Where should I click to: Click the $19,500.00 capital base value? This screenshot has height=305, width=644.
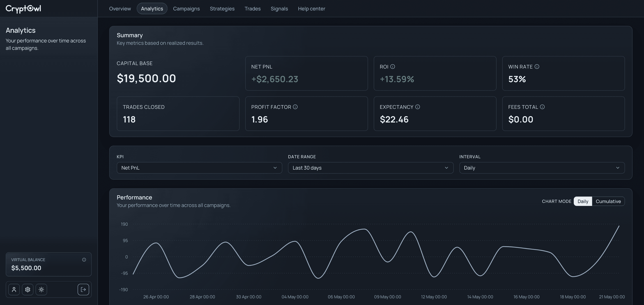point(146,78)
